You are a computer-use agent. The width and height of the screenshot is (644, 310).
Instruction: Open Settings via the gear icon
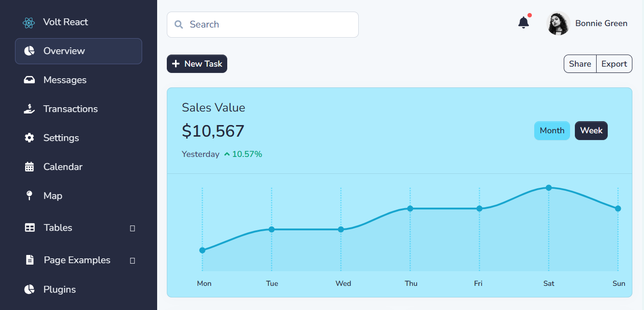(x=29, y=138)
